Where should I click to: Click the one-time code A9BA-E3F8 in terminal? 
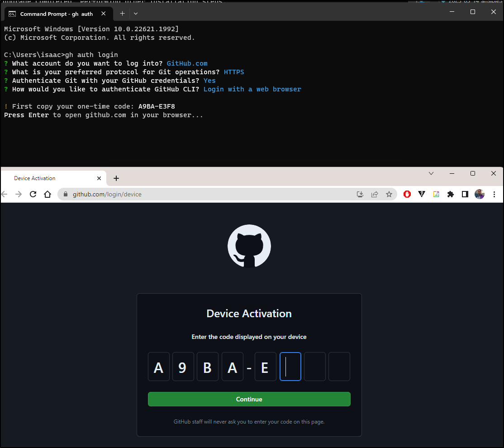(x=157, y=106)
